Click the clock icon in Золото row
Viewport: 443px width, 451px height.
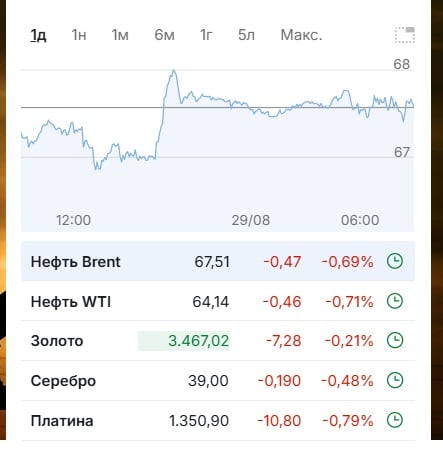pyautogui.click(x=395, y=341)
